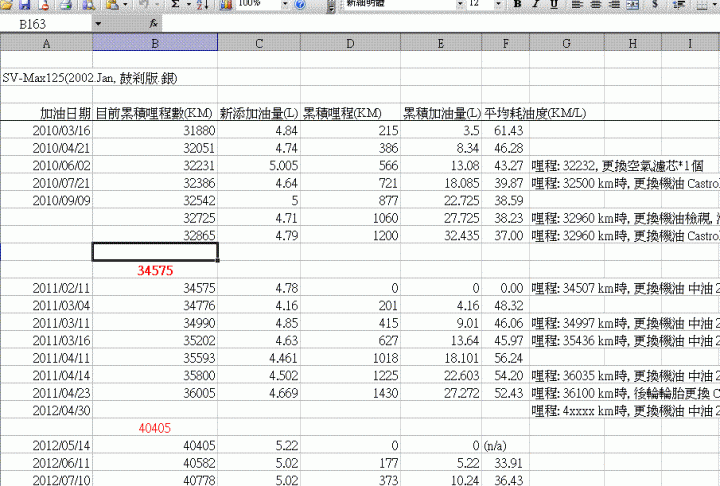The width and height of the screenshot is (720, 486).
Task: Click the blue Help question mark icon
Action: click(300, 5)
